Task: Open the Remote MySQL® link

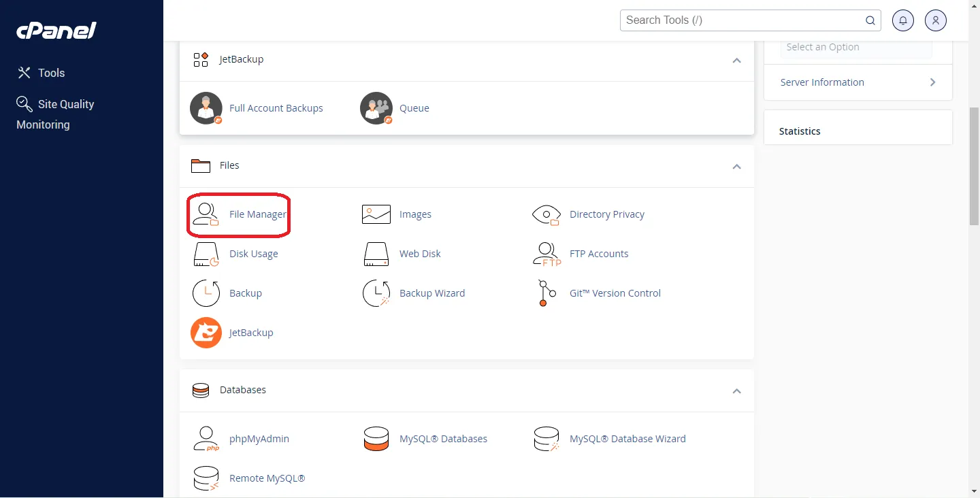Action: tap(267, 478)
